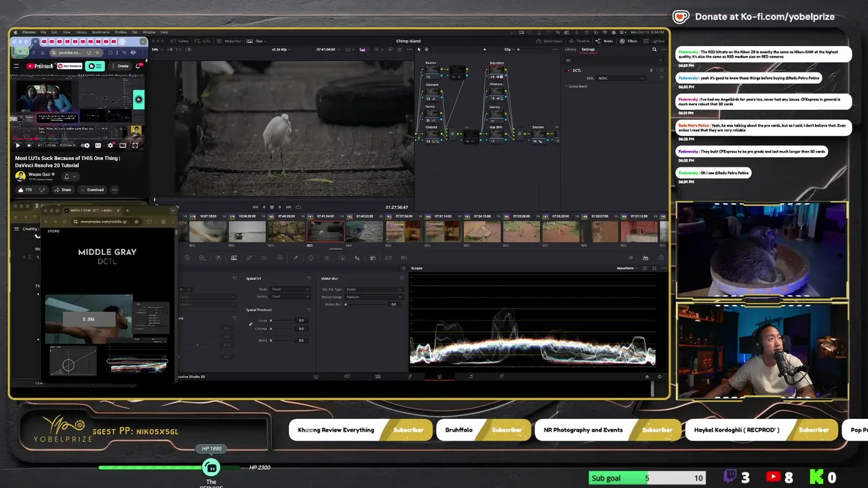Reset the Spatial NR settings
Viewport: 868px width, 488px height.
click(x=309, y=279)
